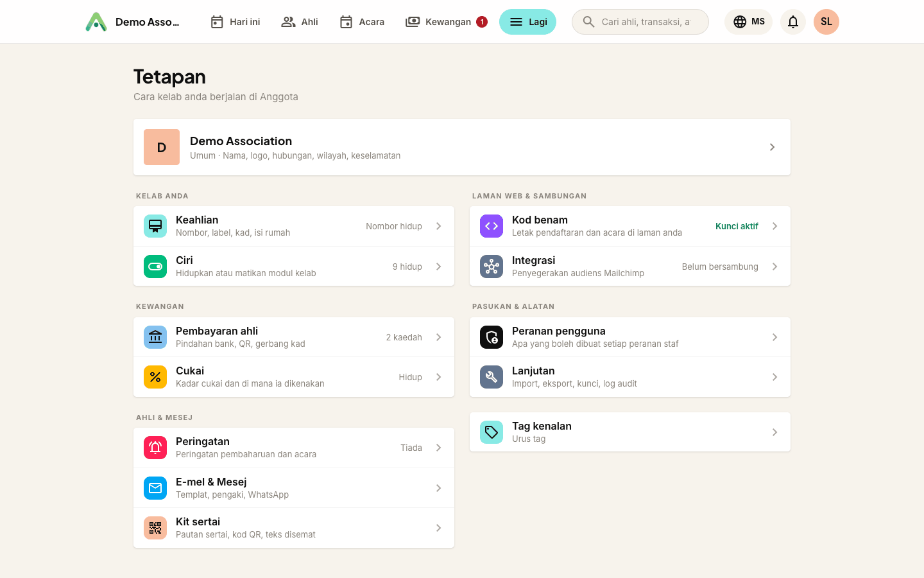Image resolution: width=924 pixels, height=578 pixels.
Task: Click the yellow Cukai percent icon
Action: click(155, 377)
